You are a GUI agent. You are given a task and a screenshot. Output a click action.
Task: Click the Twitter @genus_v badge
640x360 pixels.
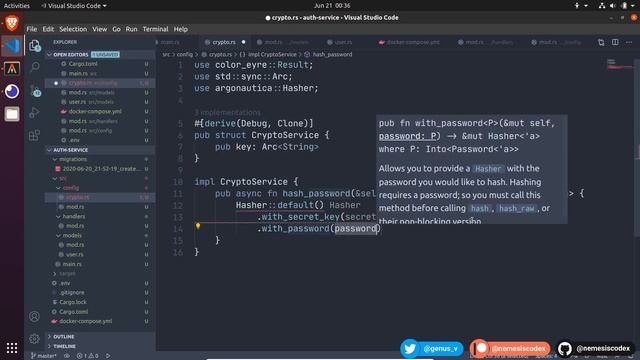pos(432,349)
